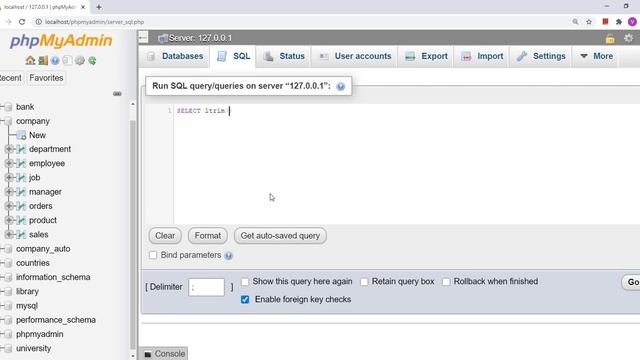
Task: Check Rollback when finished option
Action: 446,282
